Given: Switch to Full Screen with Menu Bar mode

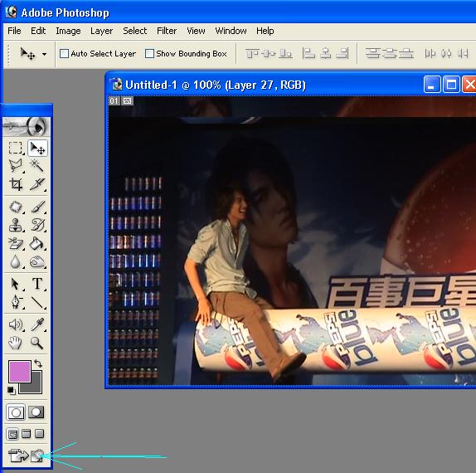Looking at the screenshot, I should coord(27,434).
